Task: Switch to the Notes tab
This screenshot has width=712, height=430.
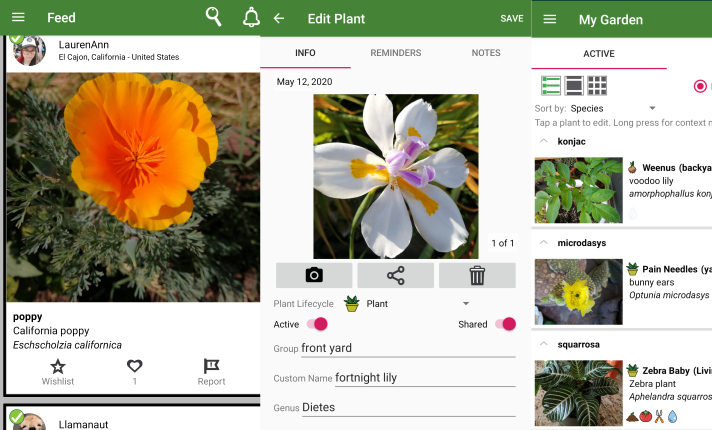Action: tap(486, 53)
